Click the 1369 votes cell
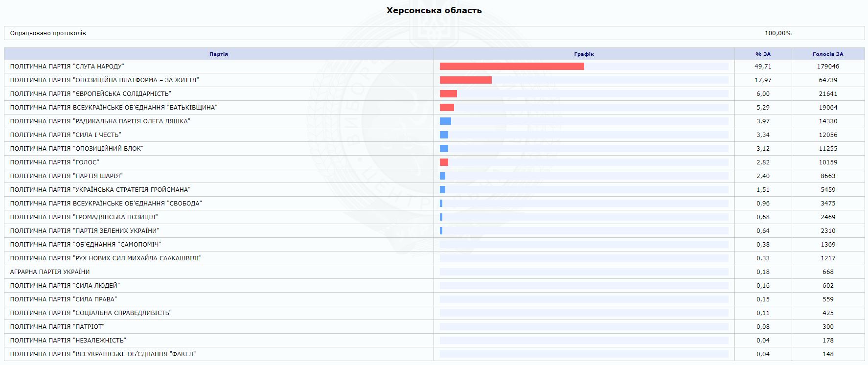Image resolution: width=868 pixels, height=365 pixels. point(828,245)
